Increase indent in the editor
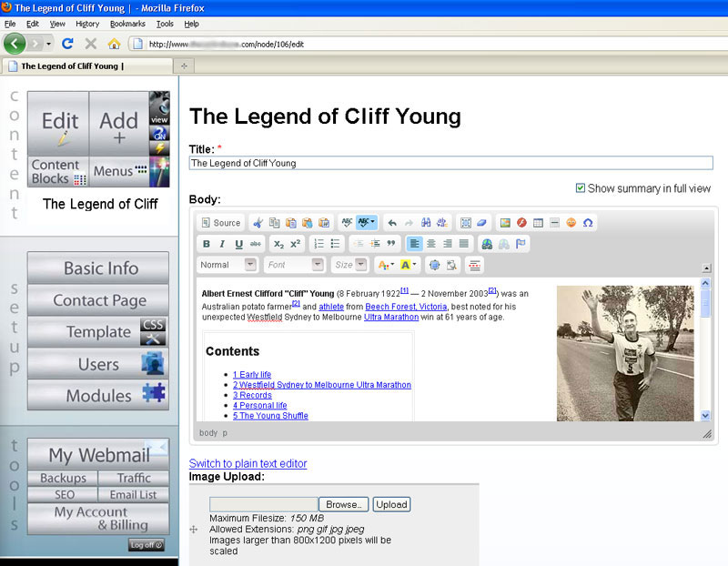This screenshot has width=728, height=566. (375, 244)
